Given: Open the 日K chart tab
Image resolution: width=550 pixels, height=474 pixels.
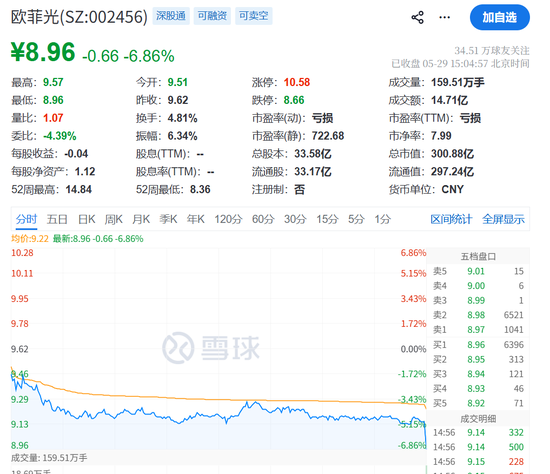Looking at the screenshot, I should coord(87,220).
